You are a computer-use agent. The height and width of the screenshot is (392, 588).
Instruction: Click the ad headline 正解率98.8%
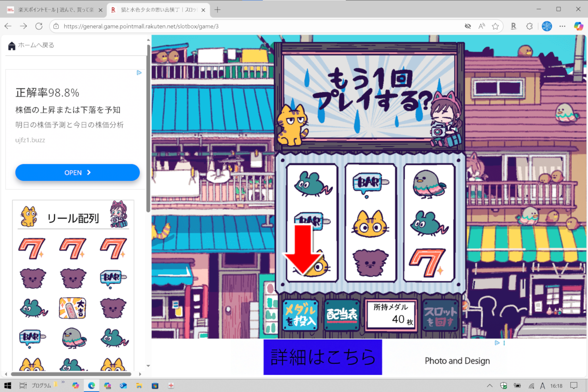[x=47, y=93]
